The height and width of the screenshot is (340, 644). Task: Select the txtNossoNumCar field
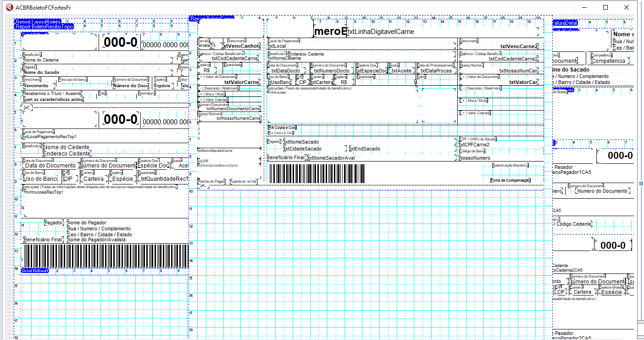tap(519, 71)
